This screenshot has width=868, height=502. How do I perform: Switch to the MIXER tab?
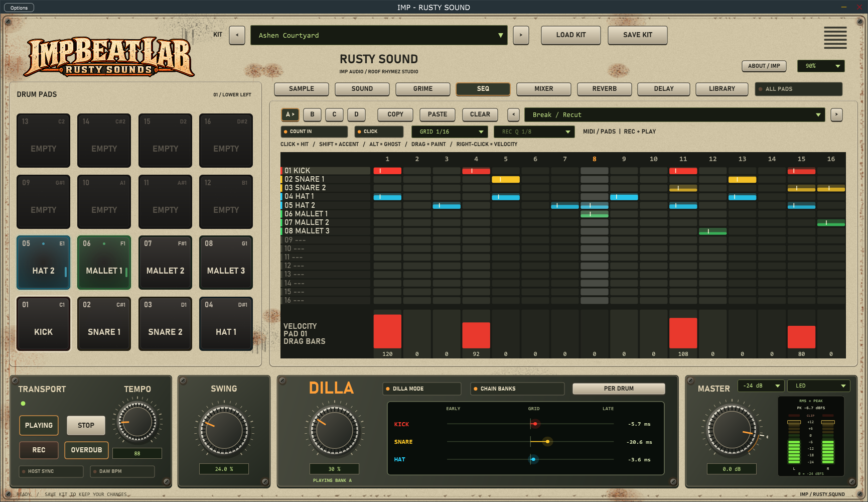point(543,89)
